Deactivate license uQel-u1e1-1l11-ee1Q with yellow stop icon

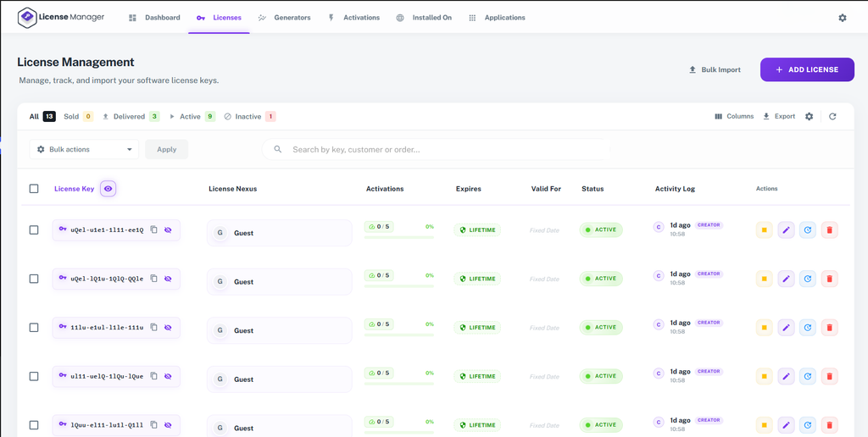pyautogui.click(x=764, y=230)
